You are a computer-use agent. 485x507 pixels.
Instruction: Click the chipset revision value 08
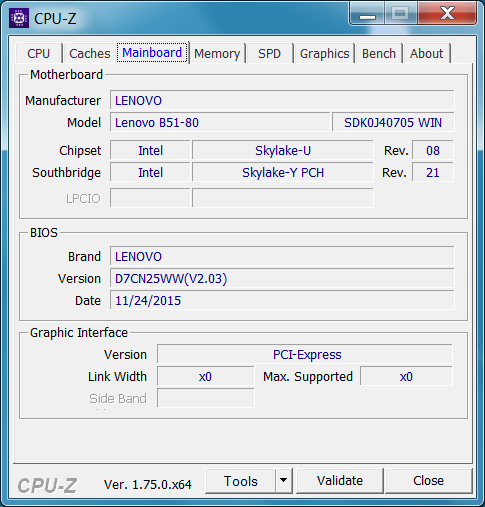tap(433, 150)
